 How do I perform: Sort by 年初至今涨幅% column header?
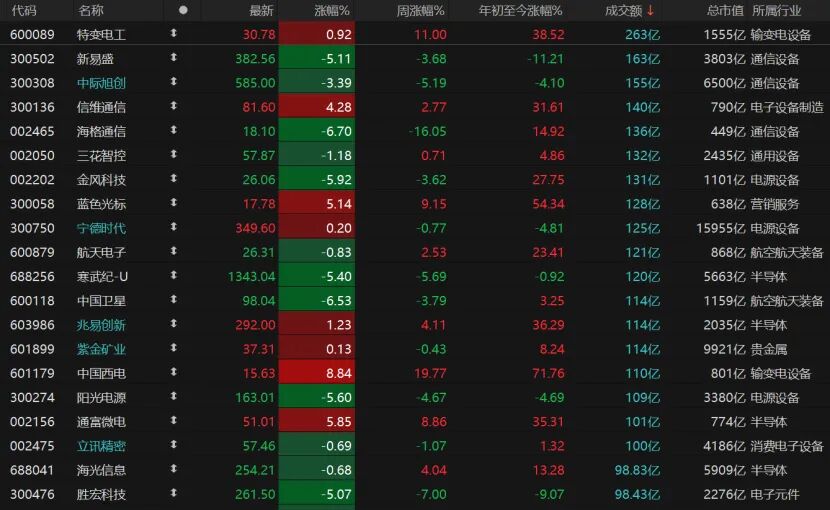pyautogui.click(x=520, y=10)
